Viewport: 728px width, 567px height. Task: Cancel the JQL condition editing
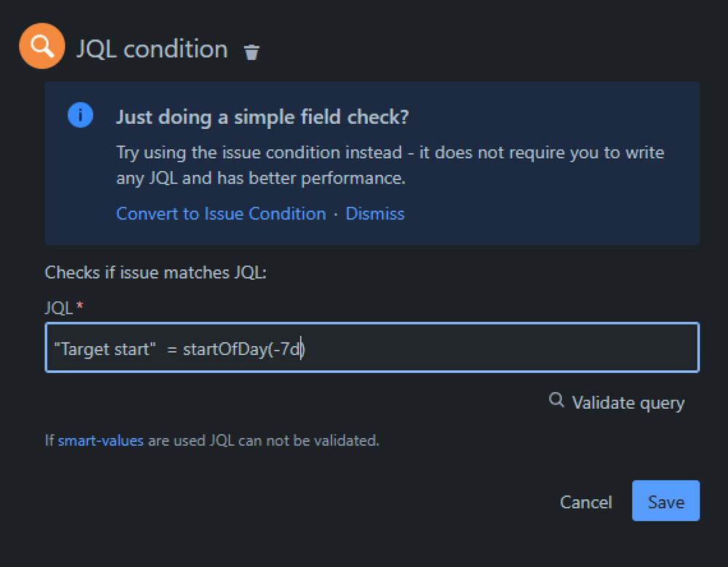(585, 501)
